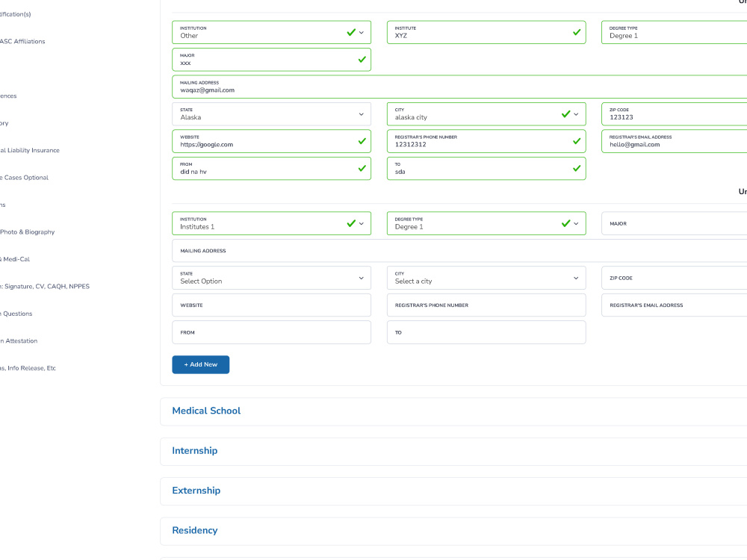Open the Attestation sidebar item
Image resolution: width=747 pixels, height=560 pixels.
(x=19, y=341)
